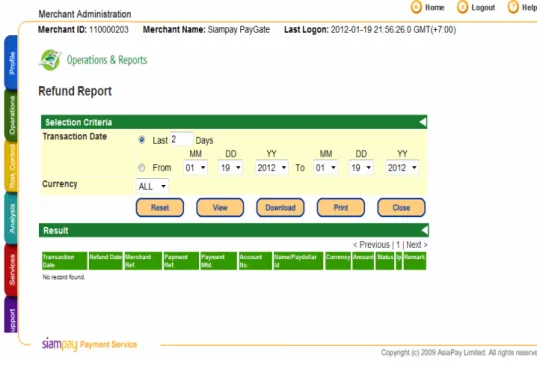Click the Refund Date column header
Image resolution: width=537 pixels, height=367 pixels.
pyautogui.click(x=105, y=261)
